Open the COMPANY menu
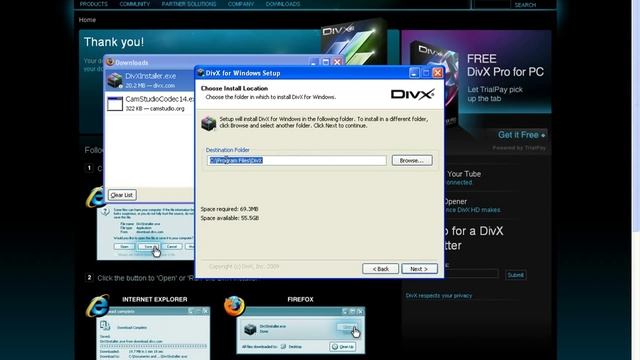Screen dimensions: 640x360 point(241,4)
